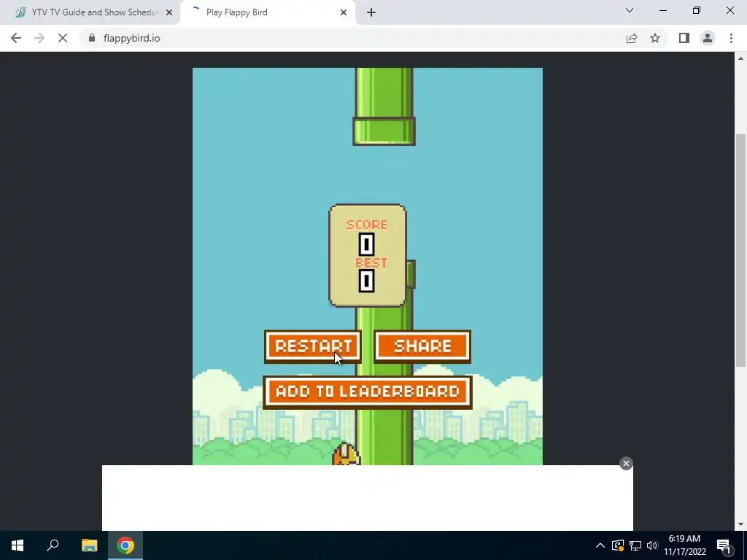Open Windows taskbar search
Viewport: 747px width, 560px height.
pos(53,545)
